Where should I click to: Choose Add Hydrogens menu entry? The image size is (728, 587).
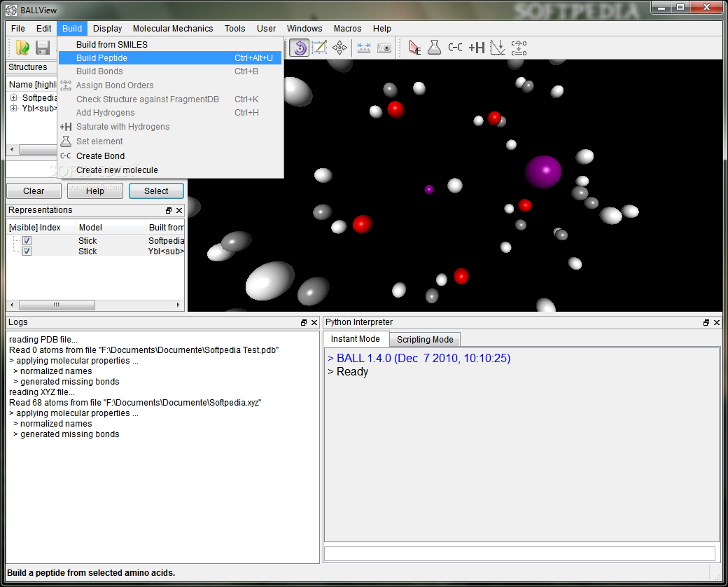click(x=170, y=113)
